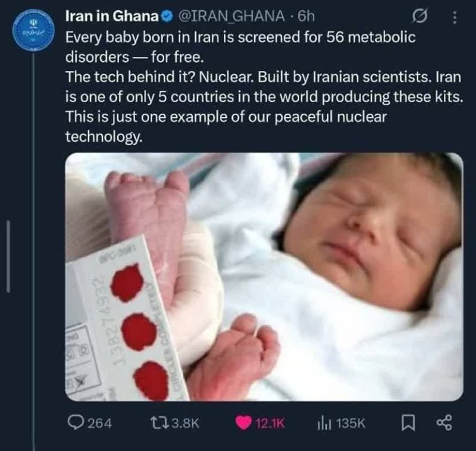This screenshot has width=476, height=451.
Task: Open Iran in Ghana profile avatar
Action: coord(33,30)
